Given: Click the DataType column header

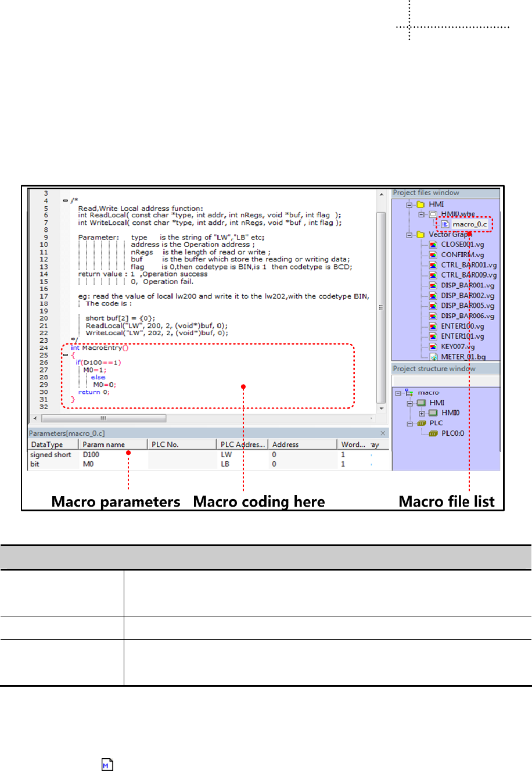Looking at the screenshot, I should pyautogui.click(x=47, y=444).
